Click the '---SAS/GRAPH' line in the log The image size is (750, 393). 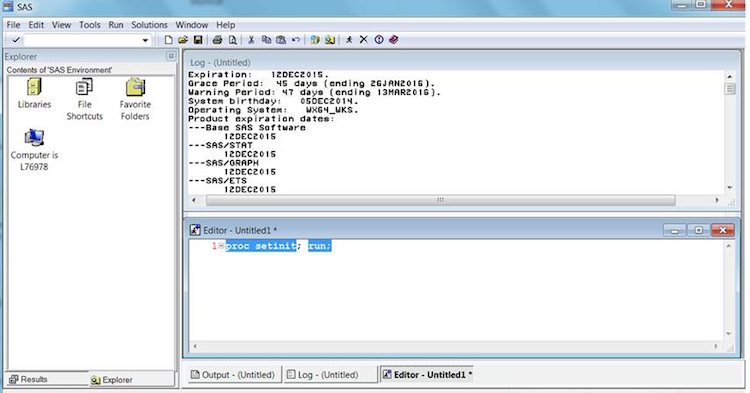click(223, 163)
